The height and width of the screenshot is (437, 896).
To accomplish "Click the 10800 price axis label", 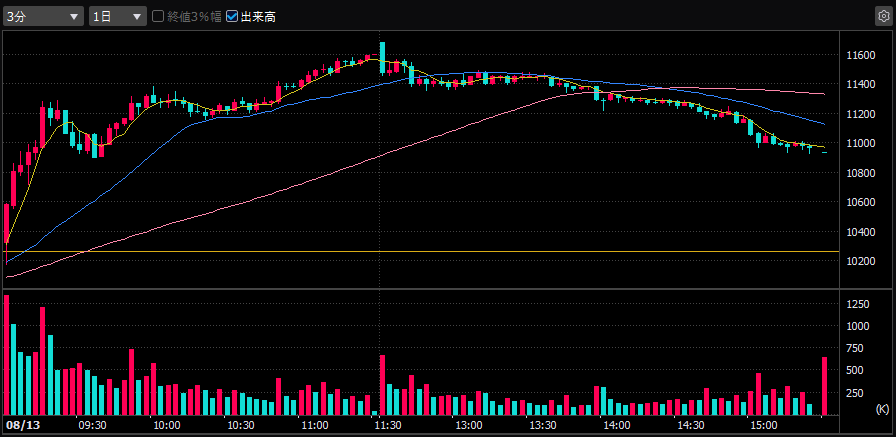I will click(861, 173).
